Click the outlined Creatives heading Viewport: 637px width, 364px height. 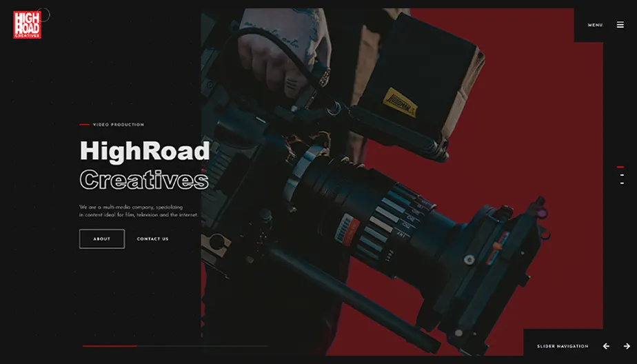tap(144, 180)
